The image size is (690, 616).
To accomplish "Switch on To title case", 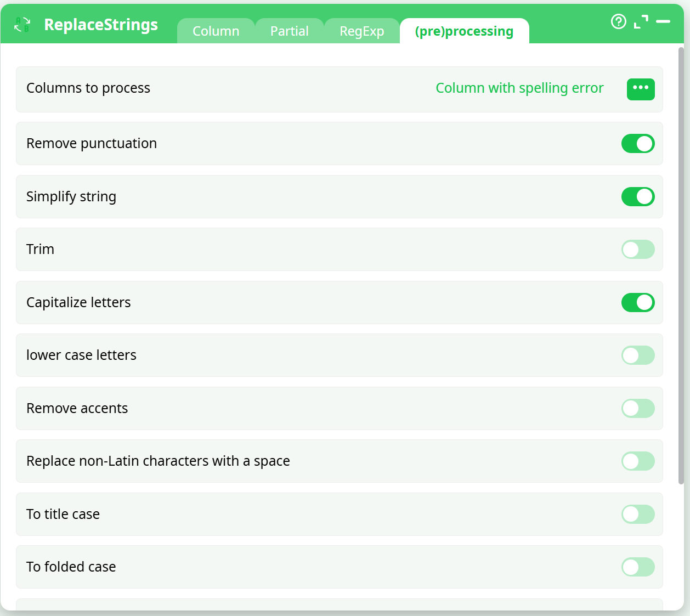I will (x=638, y=515).
